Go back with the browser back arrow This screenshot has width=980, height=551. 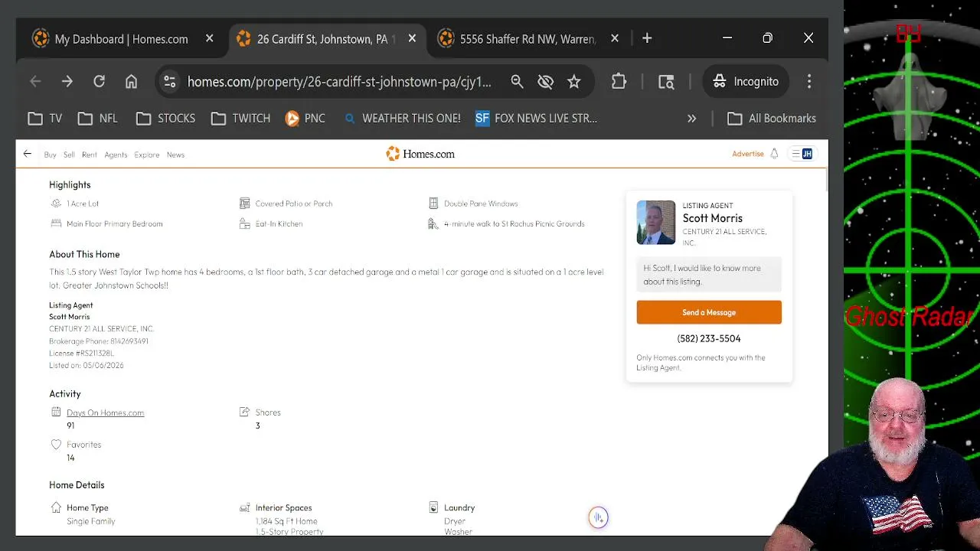(x=35, y=81)
